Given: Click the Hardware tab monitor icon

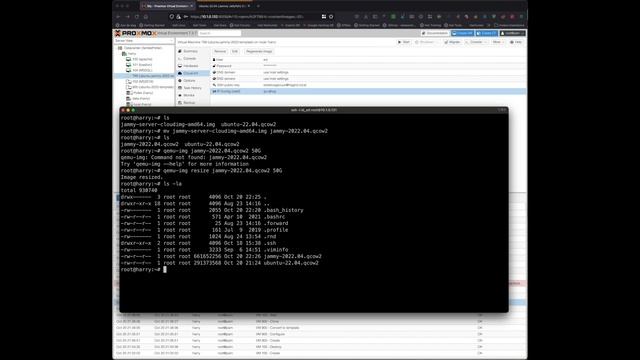Looking at the screenshot, I should pyautogui.click(x=180, y=66).
